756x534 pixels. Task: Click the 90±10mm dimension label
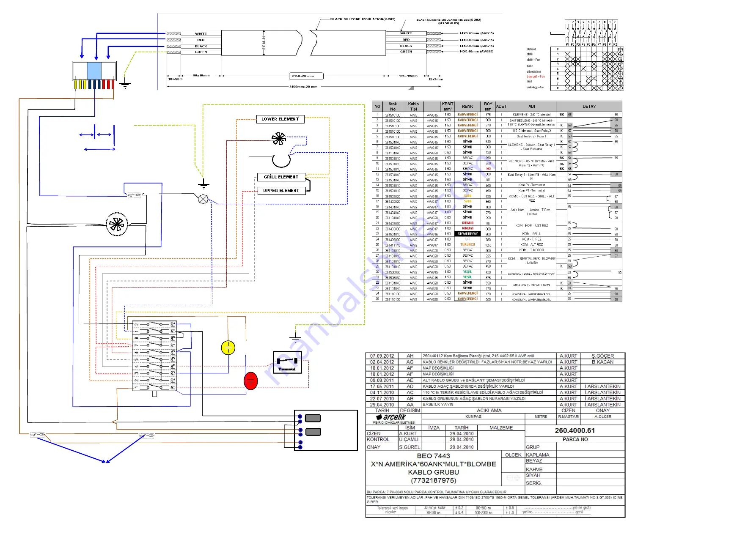pyautogui.click(x=201, y=76)
